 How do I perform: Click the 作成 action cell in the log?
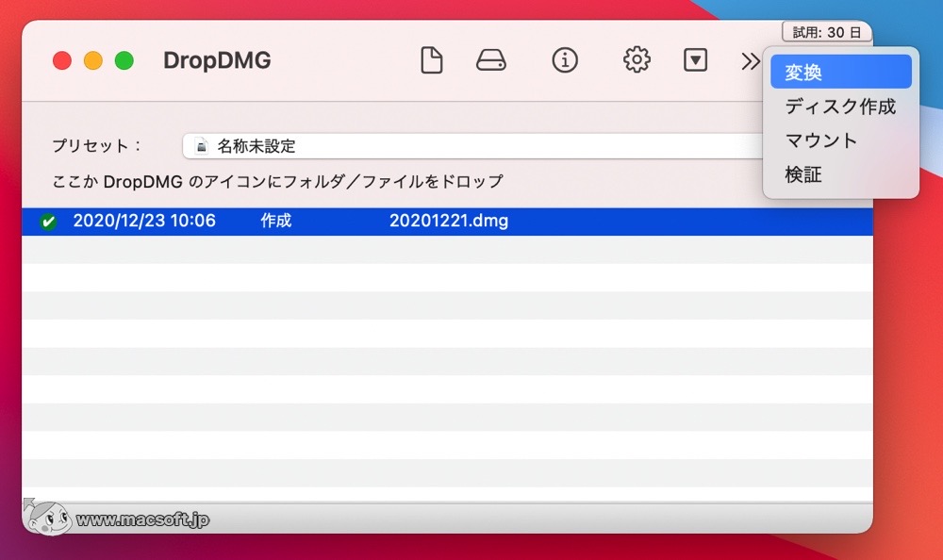pos(276,221)
